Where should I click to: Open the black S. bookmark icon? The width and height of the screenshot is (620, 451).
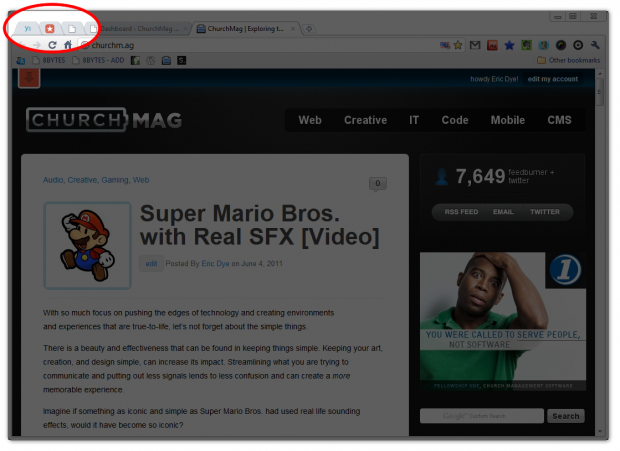(x=181, y=60)
